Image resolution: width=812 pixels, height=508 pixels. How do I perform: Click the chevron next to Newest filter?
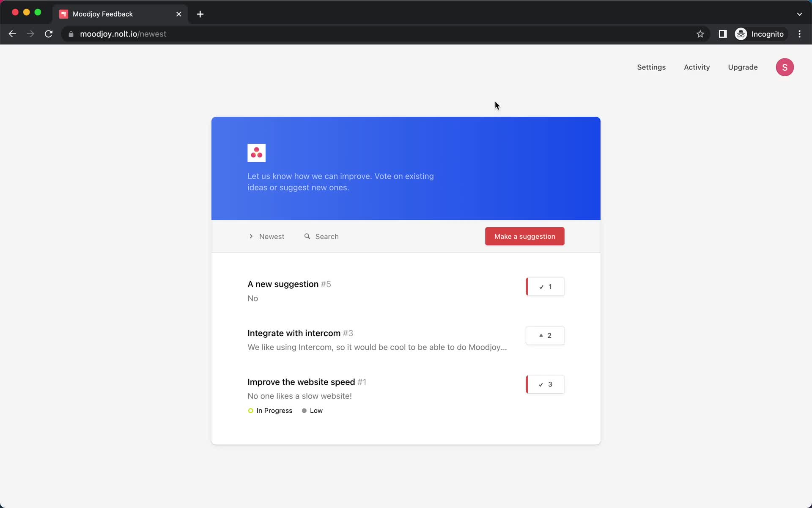click(x=251, y=237)
